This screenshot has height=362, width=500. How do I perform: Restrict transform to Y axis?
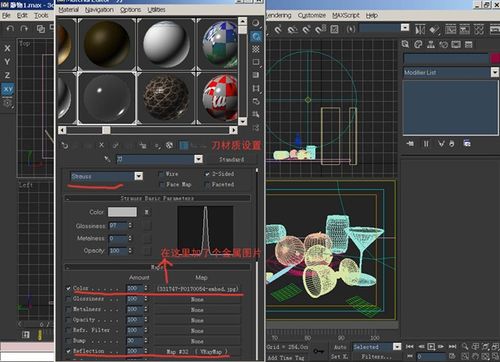tap(7, 62)
